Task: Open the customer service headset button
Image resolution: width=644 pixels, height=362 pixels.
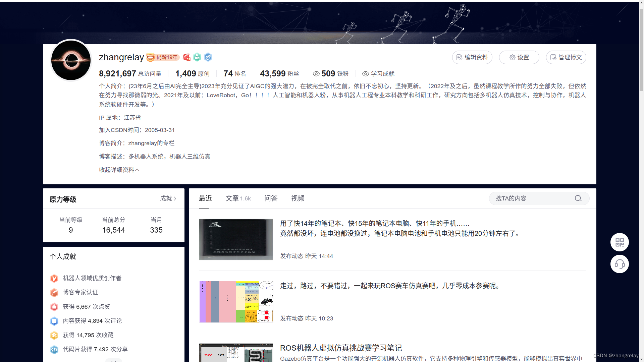Action: (620, 264)
